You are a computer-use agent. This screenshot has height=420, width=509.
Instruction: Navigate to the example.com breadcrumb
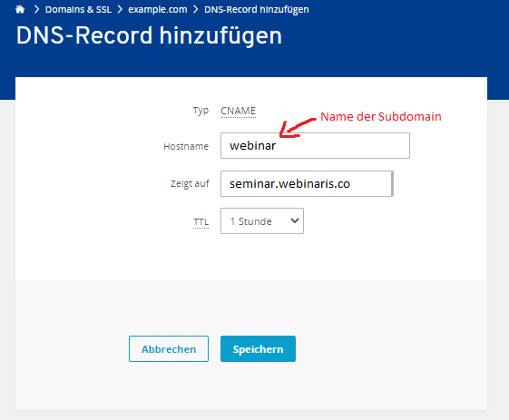pos(158,9)
